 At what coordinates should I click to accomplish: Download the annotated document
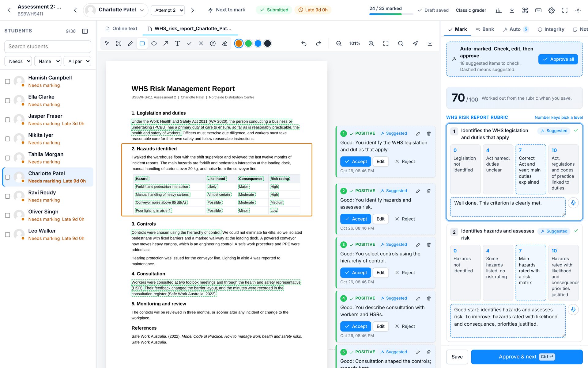click(430, 44)
